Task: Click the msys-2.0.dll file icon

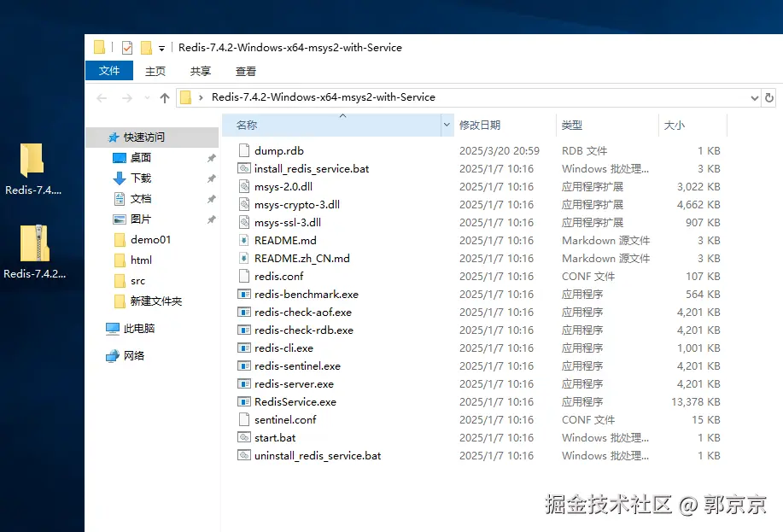Action: pyautogui.click(x=243, y=186)
